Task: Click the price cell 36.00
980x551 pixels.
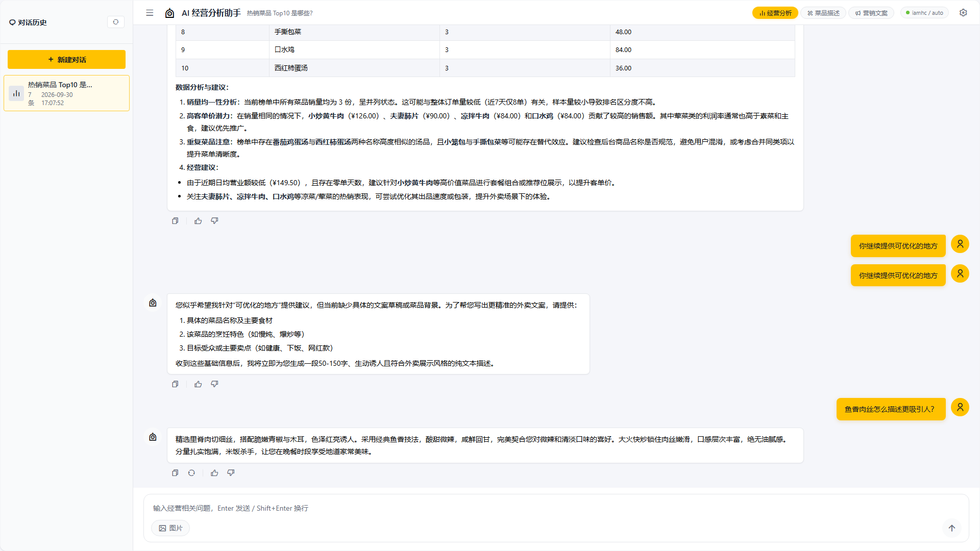Action: tap(702, 68)
